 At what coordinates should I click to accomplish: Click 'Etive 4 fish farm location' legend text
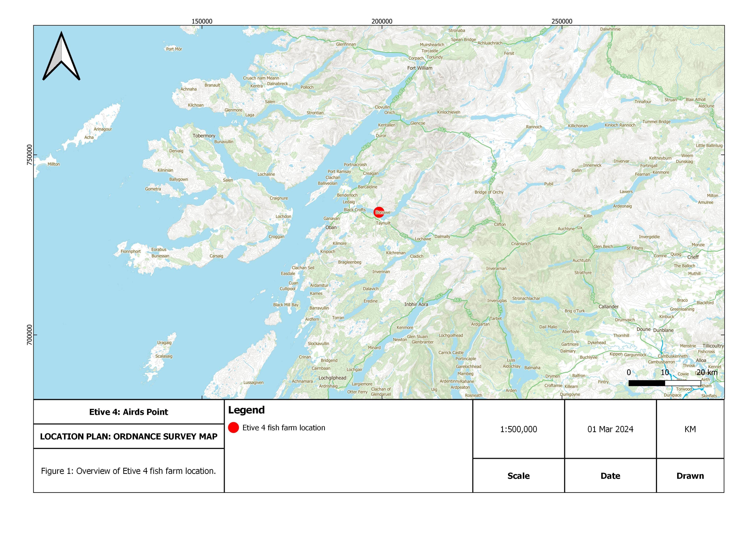(284, 428)
